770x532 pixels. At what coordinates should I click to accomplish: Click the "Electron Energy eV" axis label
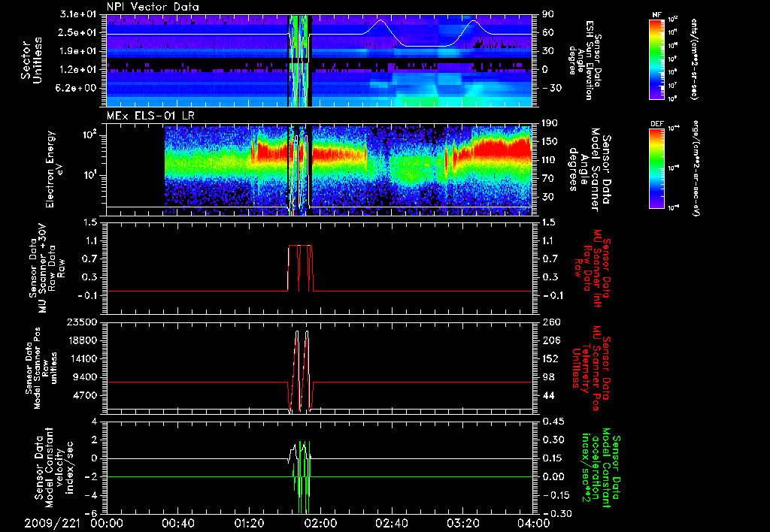pyautogui.click(x=55, y=169)
